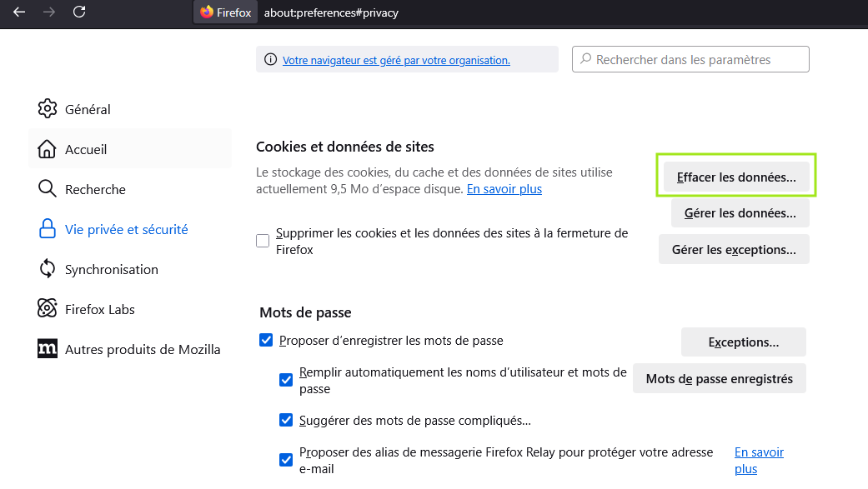Click the browser back arrow icon
Viewport: 868px width, 489px height.
click(x=19, y=12)
